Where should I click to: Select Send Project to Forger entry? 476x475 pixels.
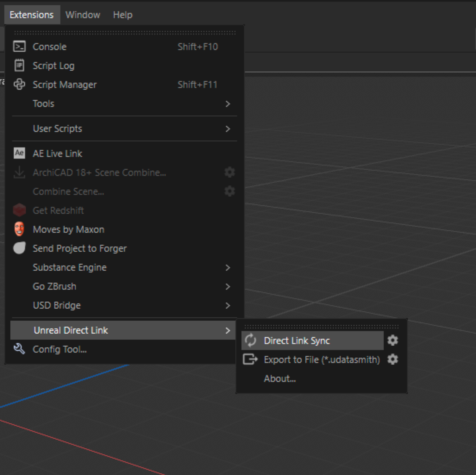(124, 248)
